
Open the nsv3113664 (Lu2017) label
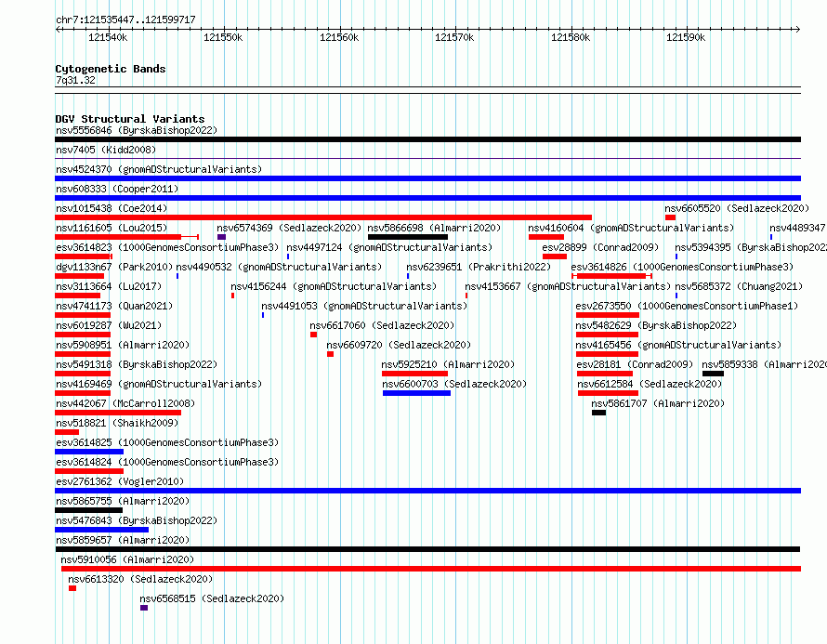pos(109,286)
